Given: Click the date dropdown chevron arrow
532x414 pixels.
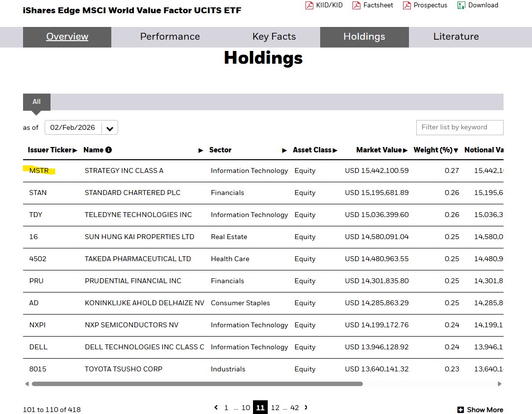Looking at the screenshot, I should coord(110,128).
